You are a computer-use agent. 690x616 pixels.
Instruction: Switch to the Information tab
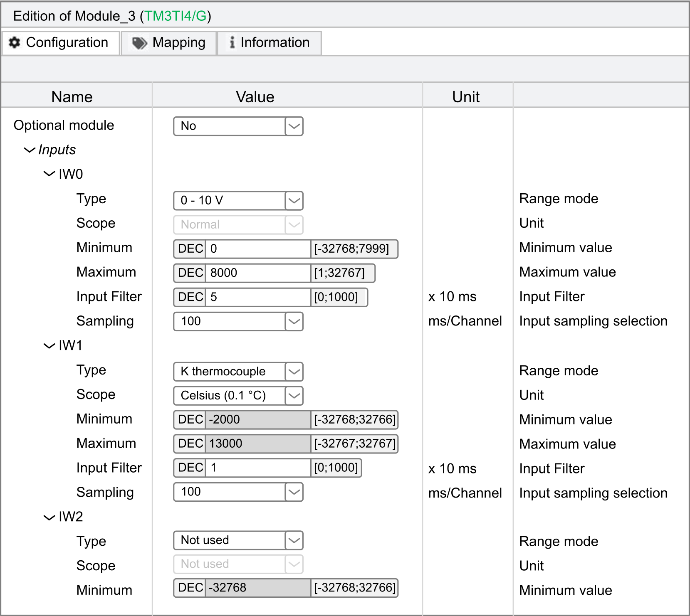tap(269, 43)
